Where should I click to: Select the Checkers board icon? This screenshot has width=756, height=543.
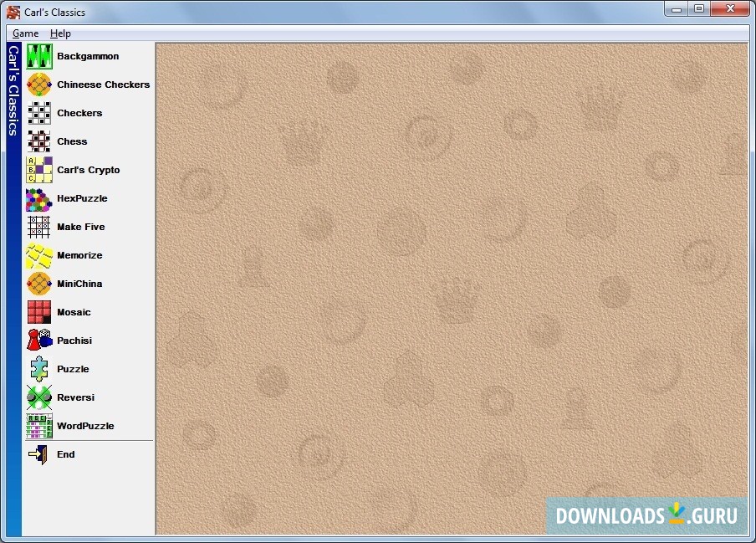pos(39,113)
